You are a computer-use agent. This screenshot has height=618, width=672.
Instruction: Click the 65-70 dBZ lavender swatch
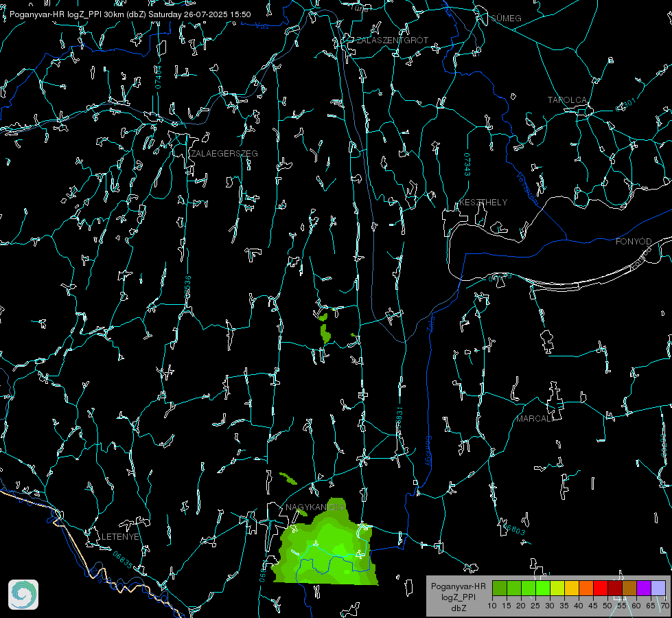658,588
